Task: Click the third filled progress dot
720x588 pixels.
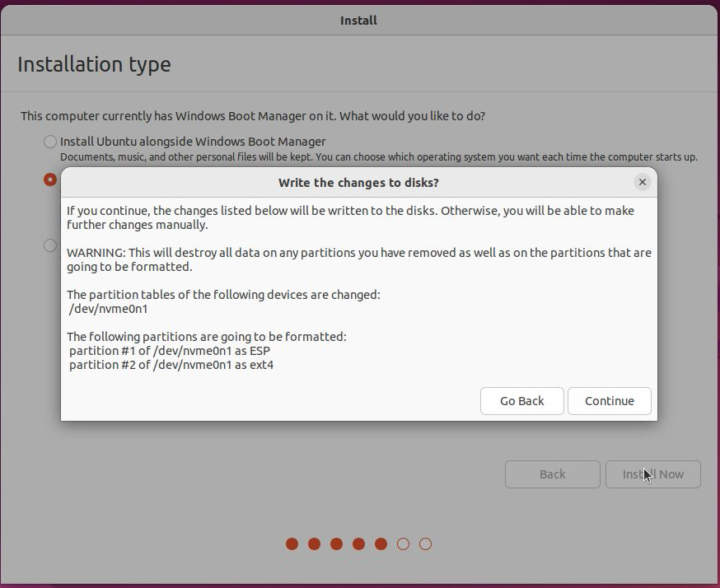Action: click(x=336, y=544)
